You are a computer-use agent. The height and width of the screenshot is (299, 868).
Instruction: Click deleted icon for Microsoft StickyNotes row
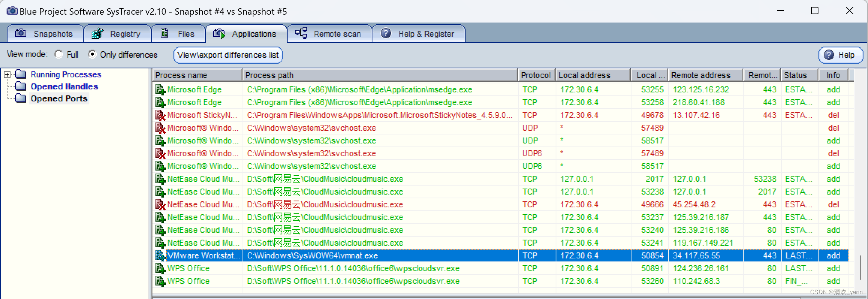161,115
